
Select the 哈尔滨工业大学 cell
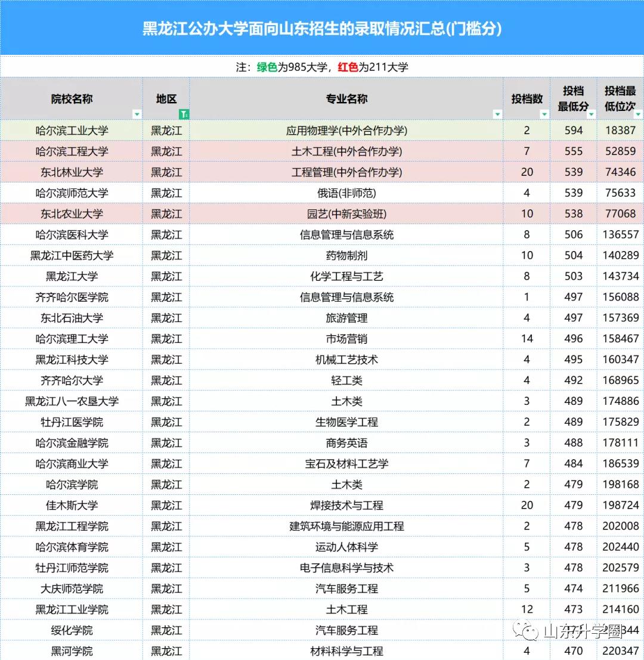[x=72, y=131]
